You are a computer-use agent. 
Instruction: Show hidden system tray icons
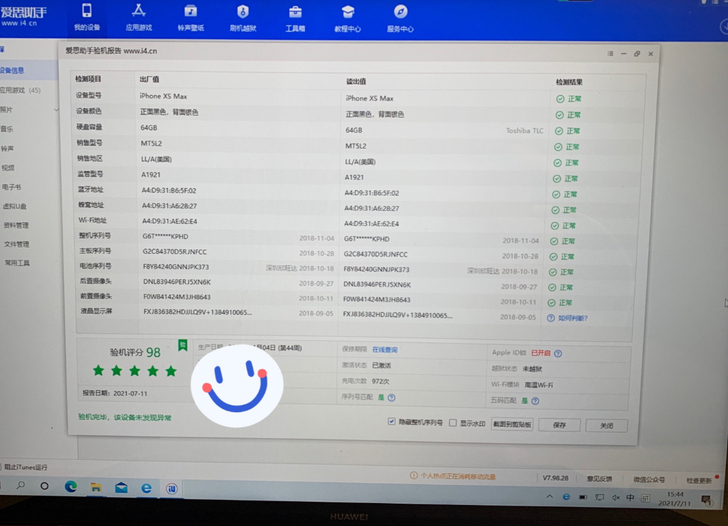[x=550, y=496]
